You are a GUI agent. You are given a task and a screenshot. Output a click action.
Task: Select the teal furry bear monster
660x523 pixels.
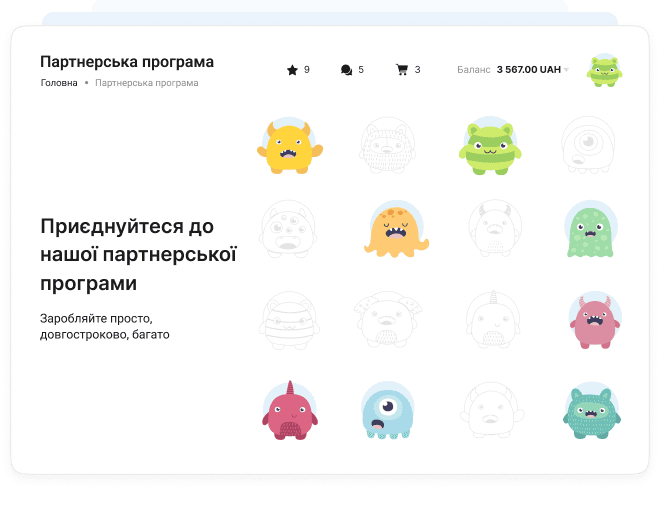pyautogui.click(x=590, y=411)
